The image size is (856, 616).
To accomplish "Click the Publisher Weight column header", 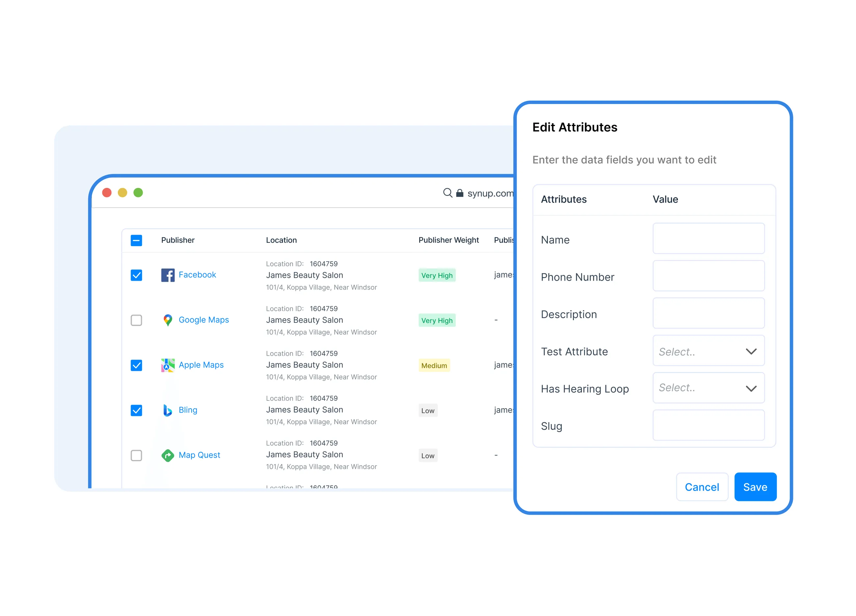I will point(448,240).
